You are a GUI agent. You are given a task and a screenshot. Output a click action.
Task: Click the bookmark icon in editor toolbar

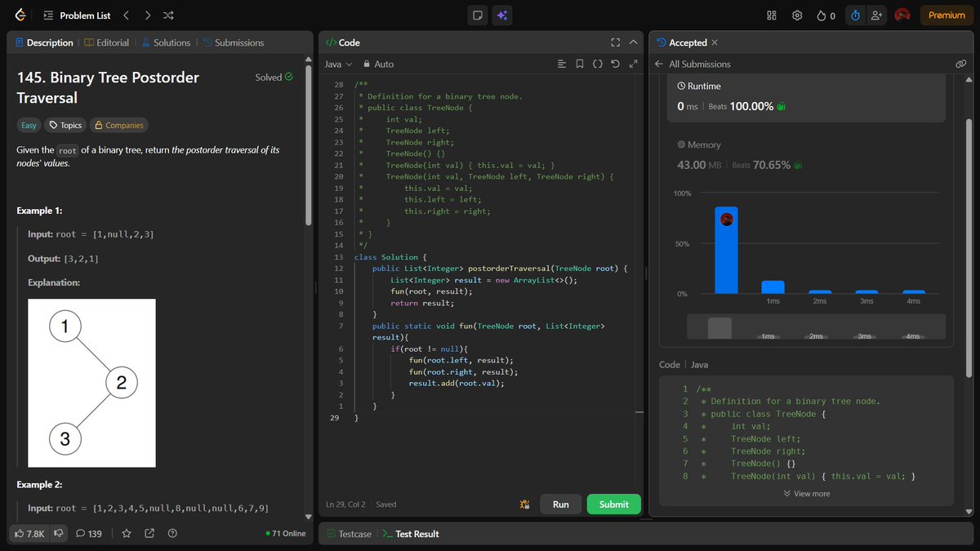pyautogui.click(x=579, y=64)
